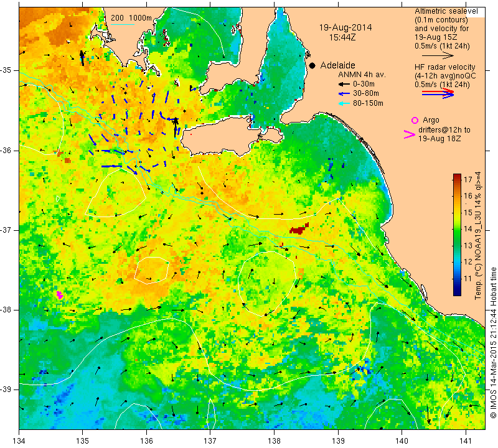Image resolution: width=498 pixels, height=448 pixels.
Task: Click the Adelaide black dot marker
Action: coord(312,65)
